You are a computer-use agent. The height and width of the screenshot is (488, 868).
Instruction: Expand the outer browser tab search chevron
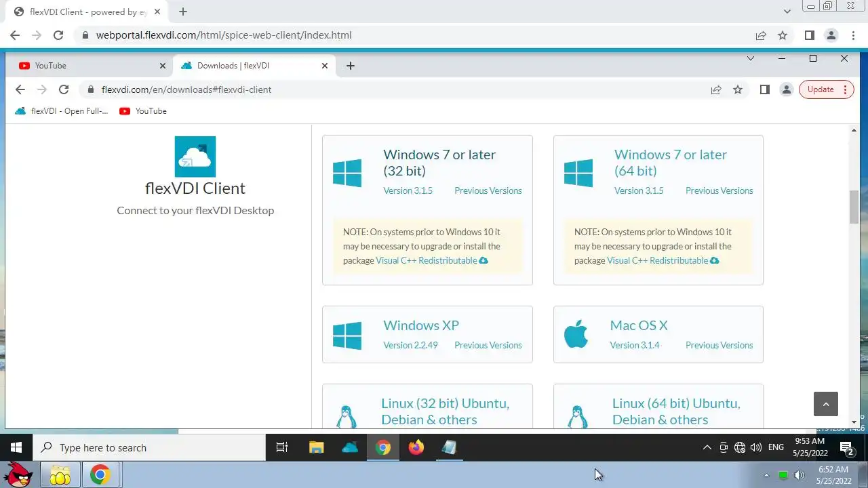(x=787, y=12)
